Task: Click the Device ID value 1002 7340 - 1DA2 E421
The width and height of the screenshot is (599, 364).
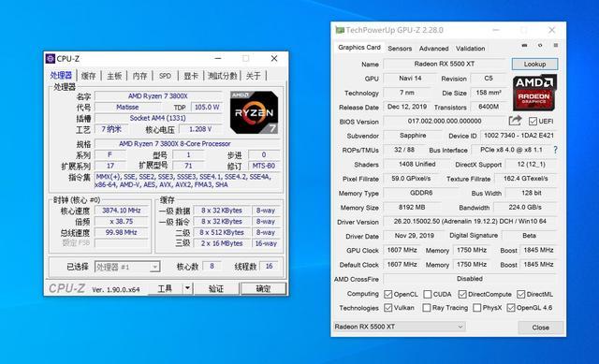Action: pos(519,136)
